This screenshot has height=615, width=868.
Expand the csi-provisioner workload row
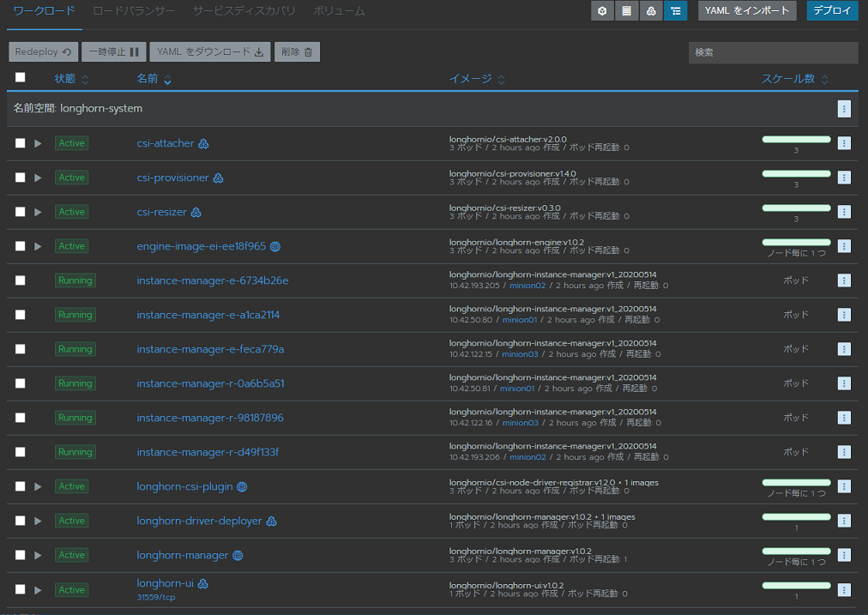click(38, 178)
